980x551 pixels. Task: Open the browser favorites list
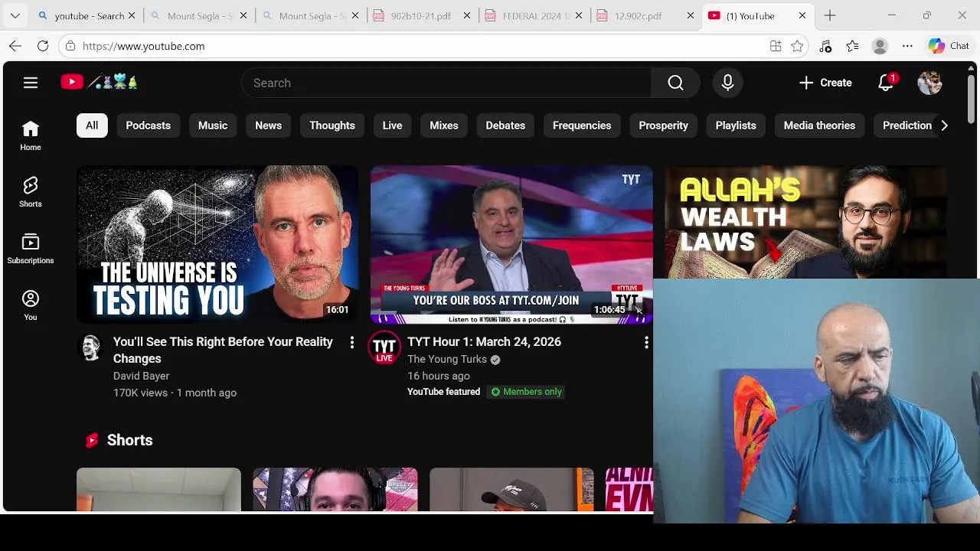pos(852,46)
